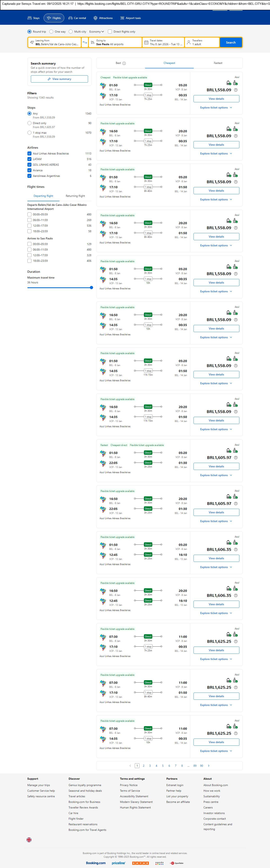
Task: Click the next page arrow in pagination
Action: (209, 765)
